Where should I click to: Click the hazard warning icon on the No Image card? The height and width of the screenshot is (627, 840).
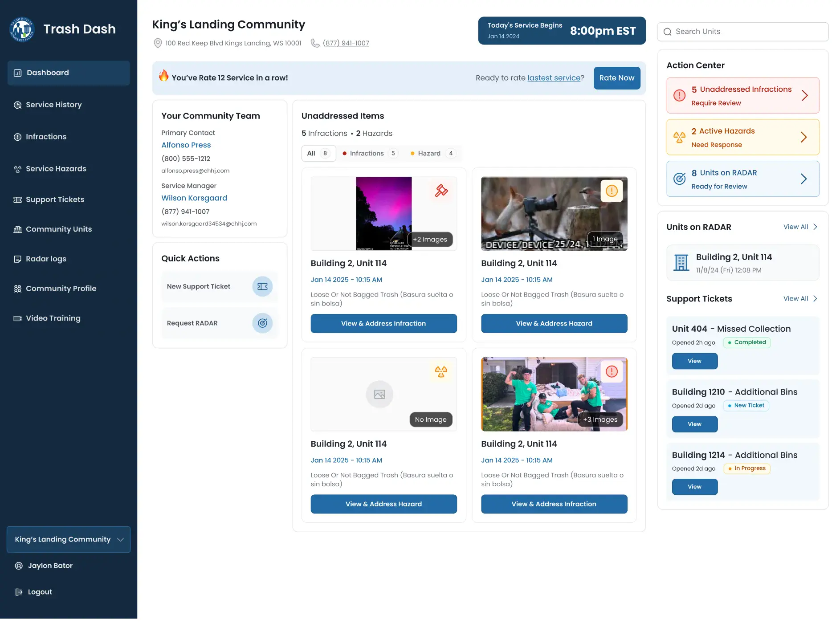441,371
